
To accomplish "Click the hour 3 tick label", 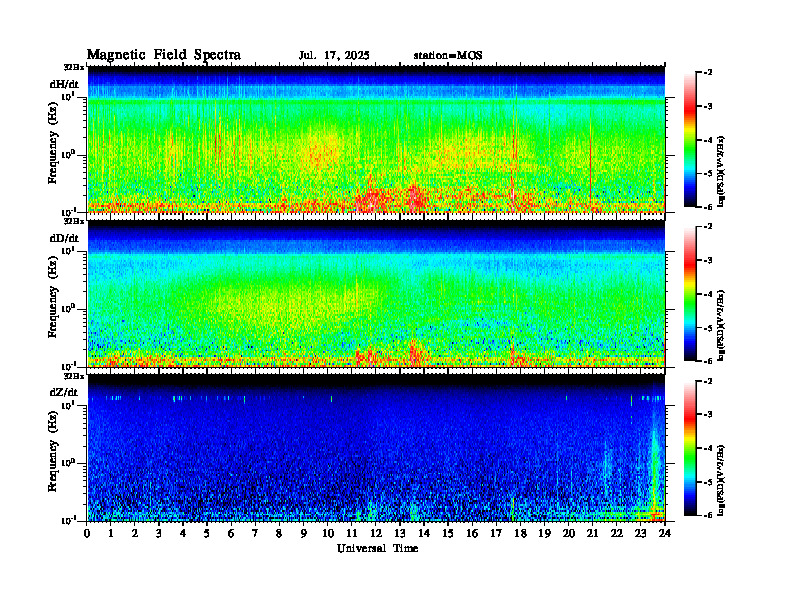I will pyautogui.click(x=159, y=533).
